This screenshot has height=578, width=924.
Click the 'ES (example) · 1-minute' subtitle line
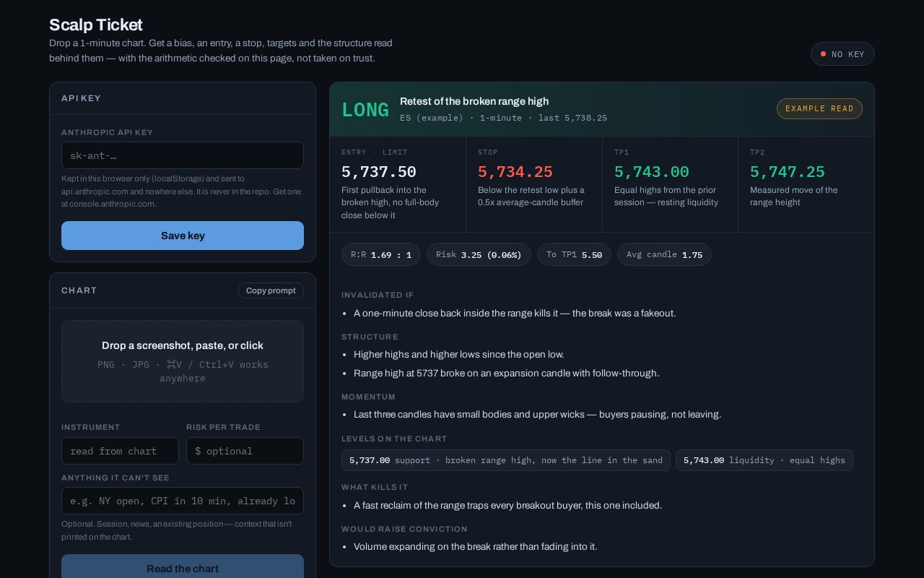point(503,118)
